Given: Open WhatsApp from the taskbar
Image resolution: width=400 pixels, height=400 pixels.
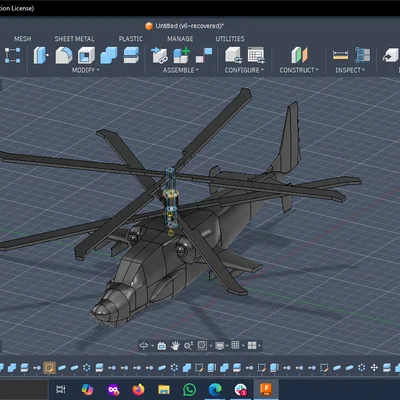Looking at the screenshot, I should pyautogui.click(x=189, y=389).
